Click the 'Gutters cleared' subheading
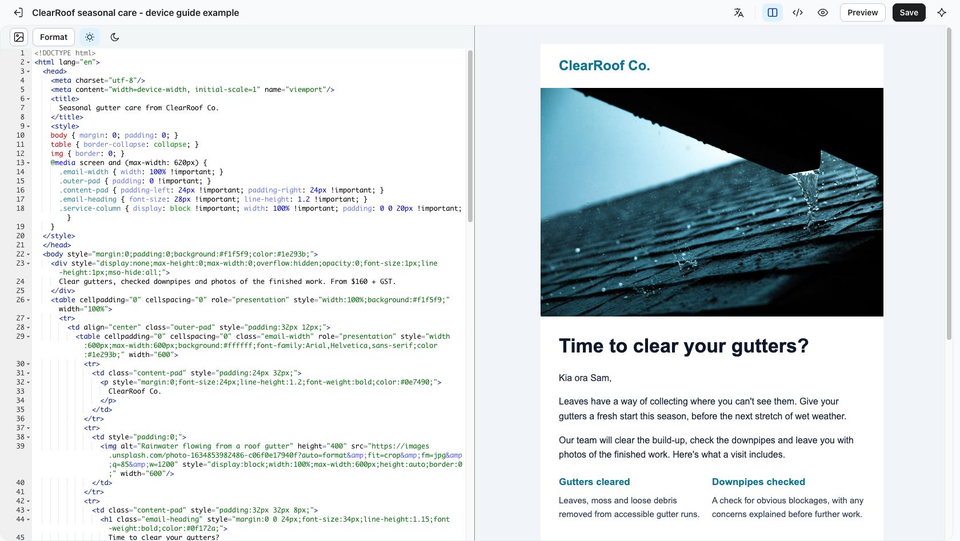Image resolution: width=960 pixels, height=541 pixels. (594, 482)
